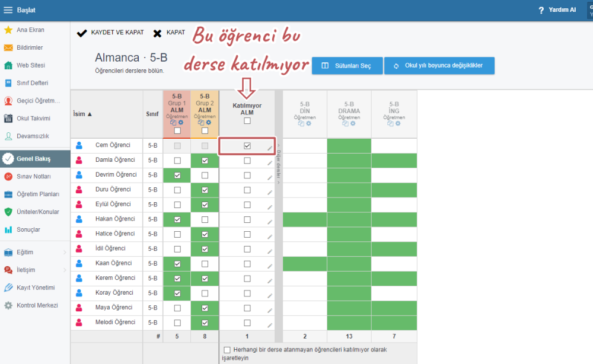Open Okul yılı boyunca değişiklikler
The height and width of the screenshot is (364, 593).
pos(439,66)
